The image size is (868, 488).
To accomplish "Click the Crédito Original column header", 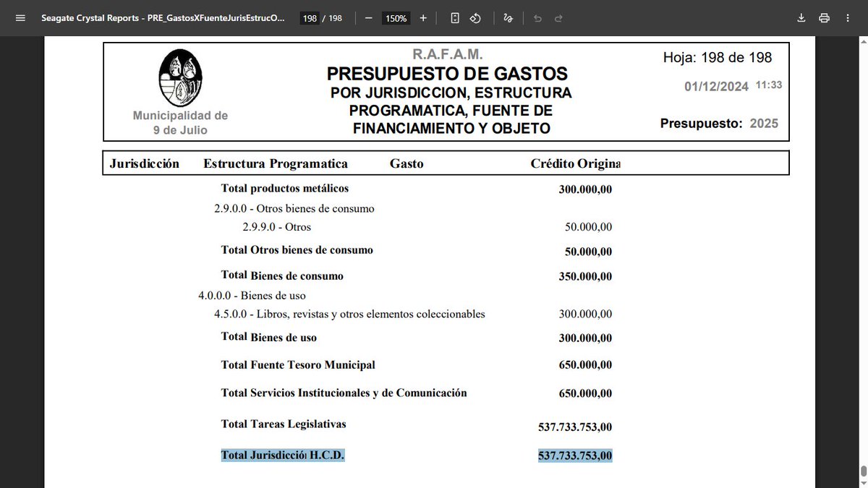I will pyautogui.click(x=576, y=163).
